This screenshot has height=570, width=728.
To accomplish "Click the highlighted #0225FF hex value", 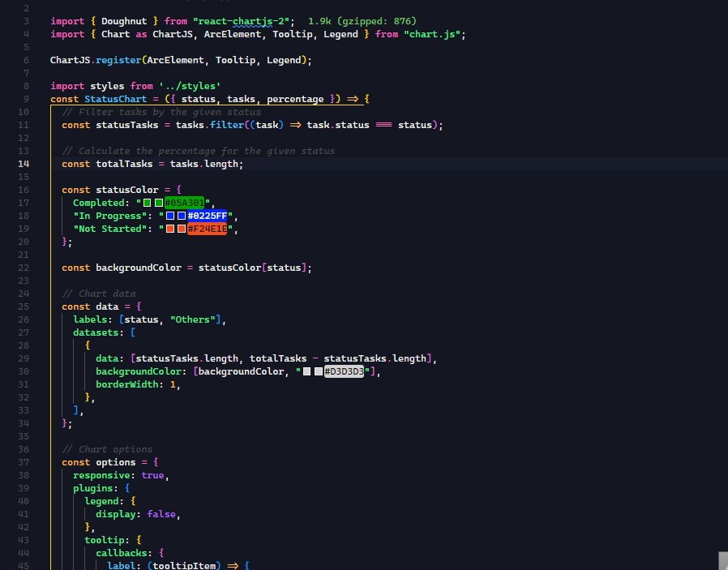I will [207, 216].
